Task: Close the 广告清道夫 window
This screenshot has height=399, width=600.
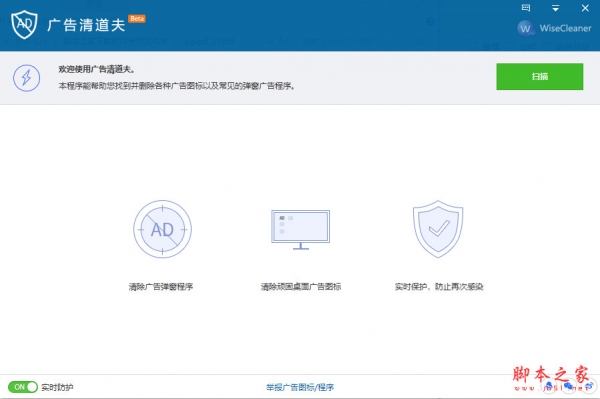Action: click(x=585, y=8)
